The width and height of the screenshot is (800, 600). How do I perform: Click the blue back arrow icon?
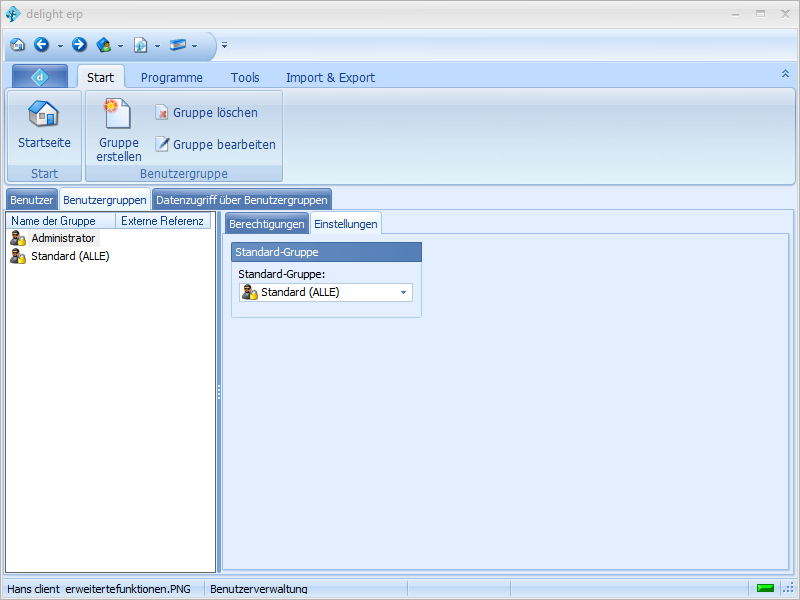[41, 45]
